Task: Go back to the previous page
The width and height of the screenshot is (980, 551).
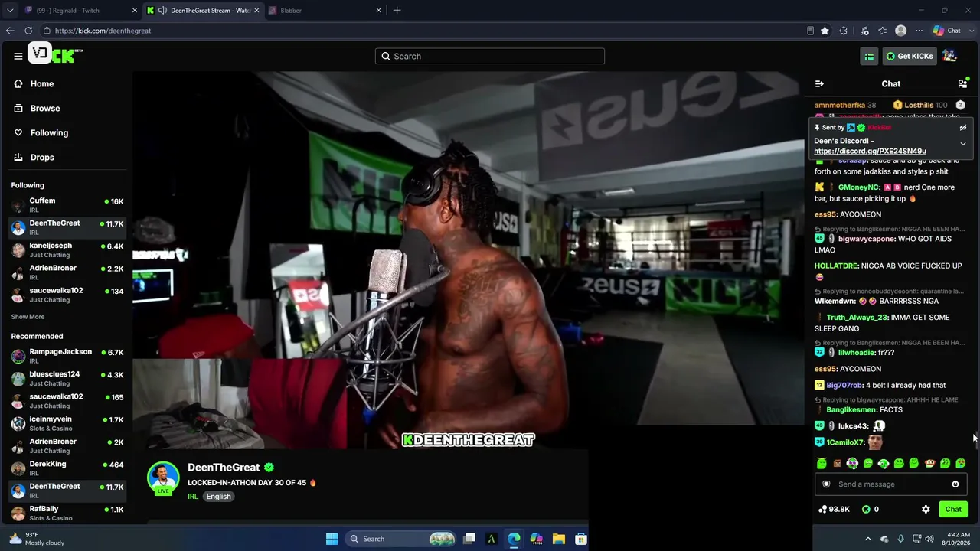Action: pos(10,31)
